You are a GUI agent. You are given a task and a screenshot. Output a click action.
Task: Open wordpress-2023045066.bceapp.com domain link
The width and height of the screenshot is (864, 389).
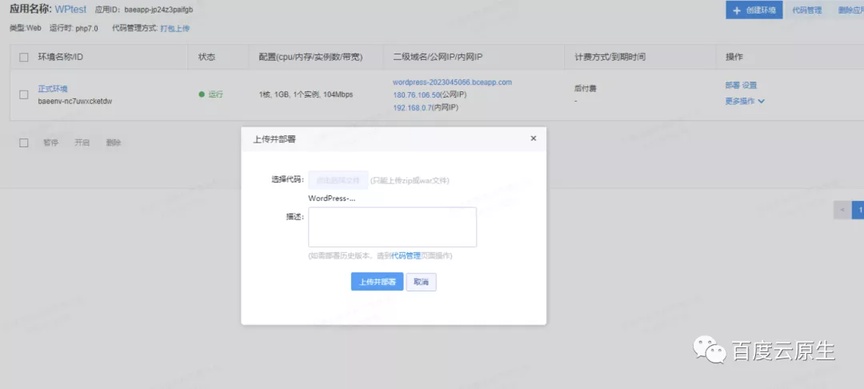point(452,82)
